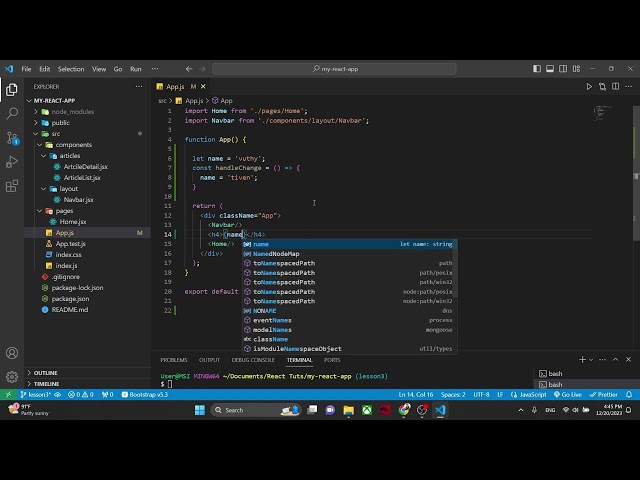
Task: Open the Search view in activity bar
Action: [x=12, y=113]
